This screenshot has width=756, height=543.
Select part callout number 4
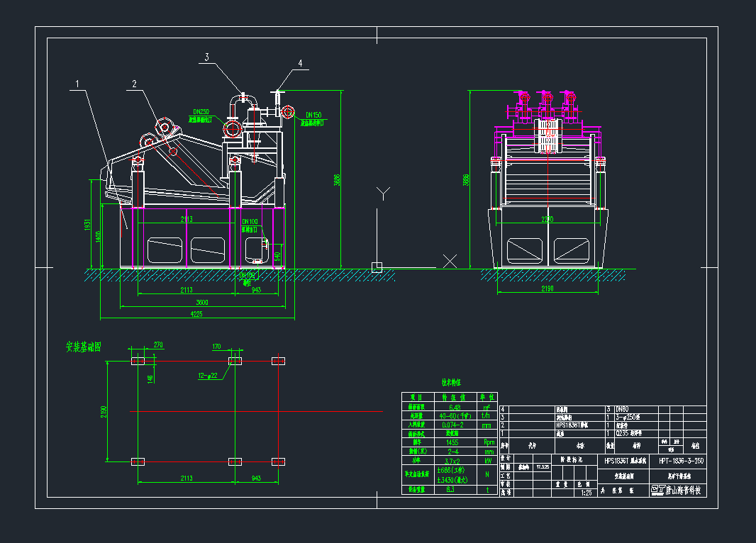(x=300, y=63)
